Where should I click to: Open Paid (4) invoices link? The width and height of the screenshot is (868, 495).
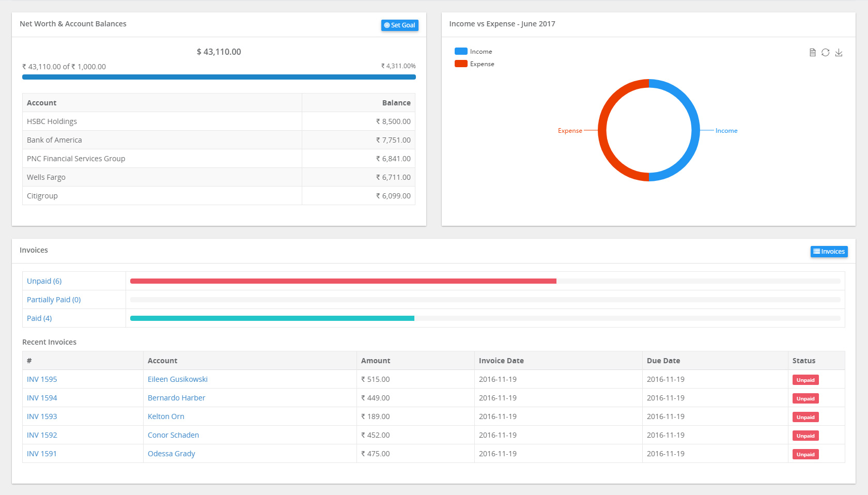(x=39, y=318)
